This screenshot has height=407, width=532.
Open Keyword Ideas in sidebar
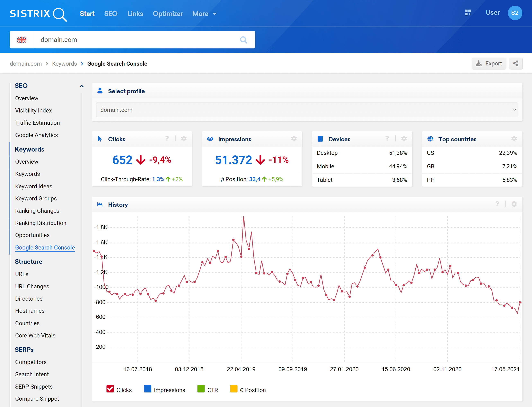34,186
